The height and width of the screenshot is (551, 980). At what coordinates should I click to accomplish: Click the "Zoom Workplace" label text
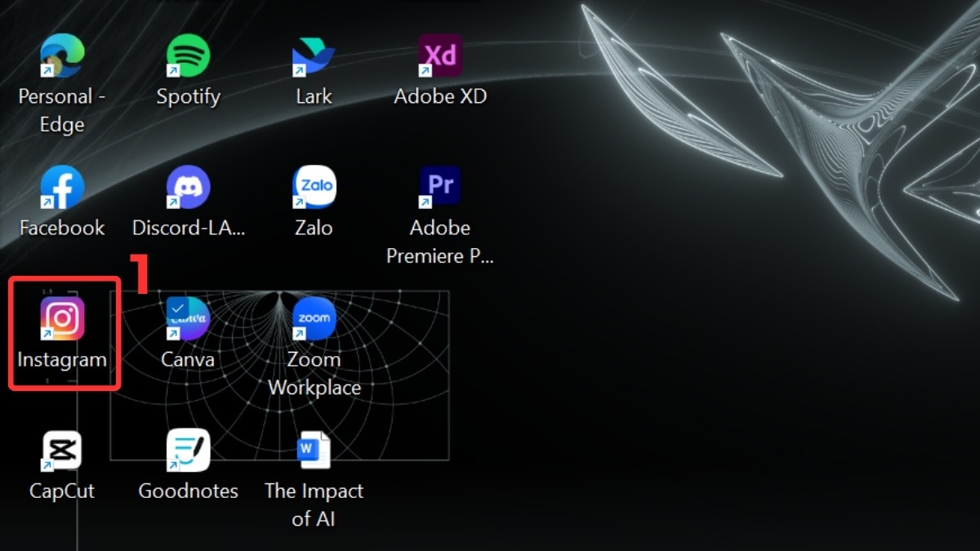pyautogui.click(x=314, y=373)
